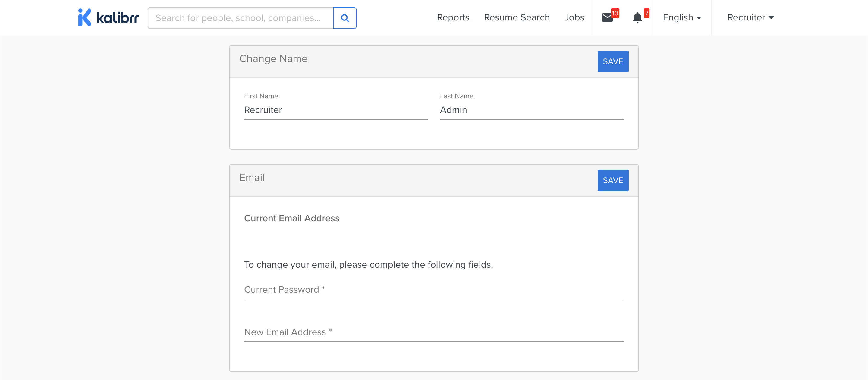The height and width of the screenshot is (380, 868).
Task: Save changes in the Change Name section
Action: [613, 61]
